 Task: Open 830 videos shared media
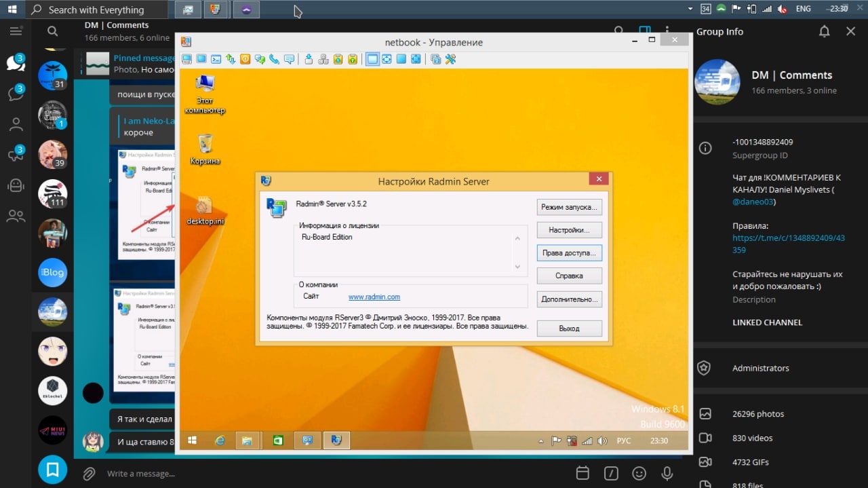(x=781, y=438)
